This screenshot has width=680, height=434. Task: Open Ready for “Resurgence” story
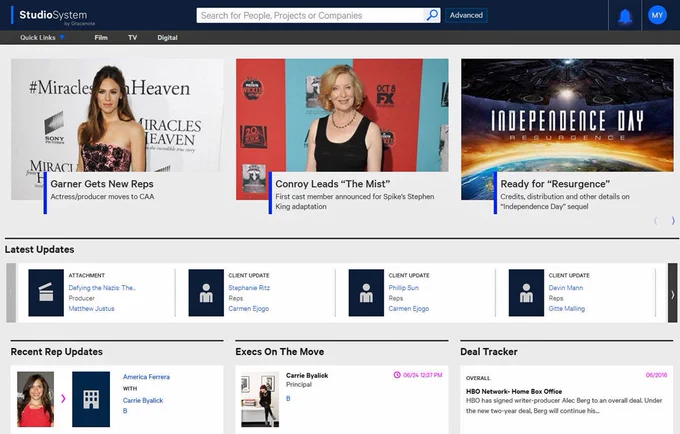(x=555, y=184)
